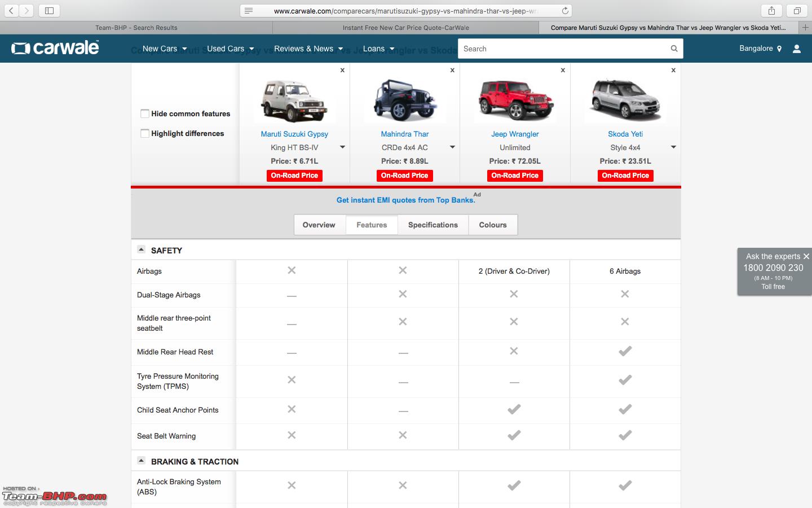This screenshot has width=812, height=508.
Task: Click the Seat Belt Warning row label
Action: pyautogui.click(x=166, y=436)
